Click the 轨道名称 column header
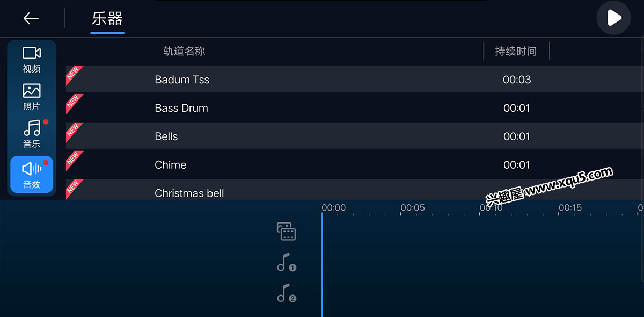This screenshot has width=644, height=317. click(184, 51)
